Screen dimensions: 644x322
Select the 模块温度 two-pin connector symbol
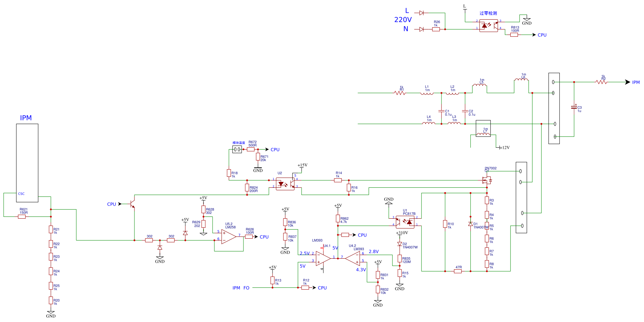[237, 150]
